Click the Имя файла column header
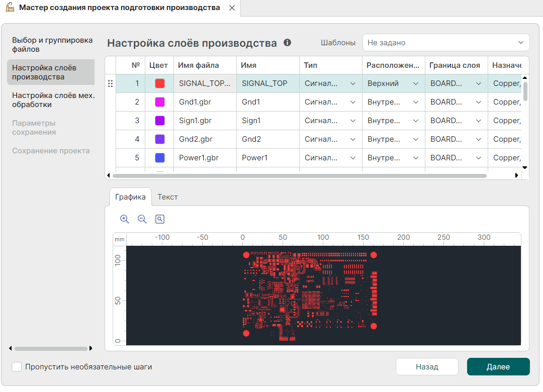543x392 pixels. click(205, 65)
